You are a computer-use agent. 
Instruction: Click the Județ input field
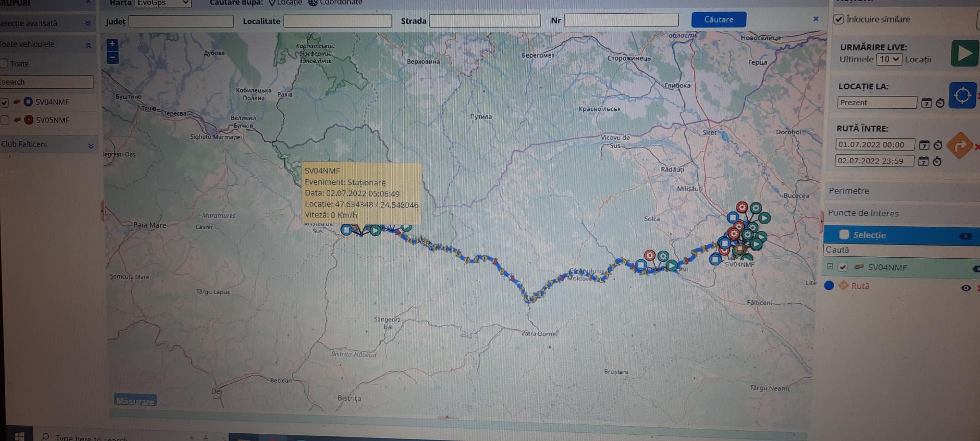pos(181,21)
